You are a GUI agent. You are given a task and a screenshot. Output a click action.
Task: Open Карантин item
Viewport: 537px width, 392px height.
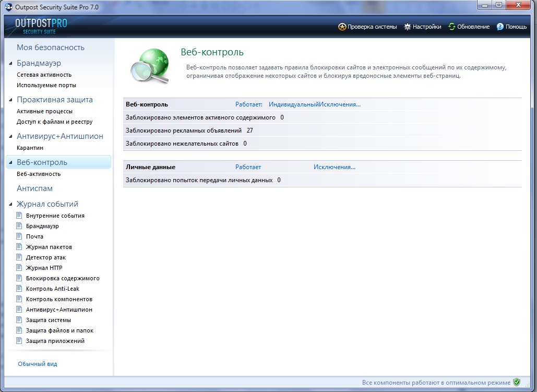click(x=30, y=148)
